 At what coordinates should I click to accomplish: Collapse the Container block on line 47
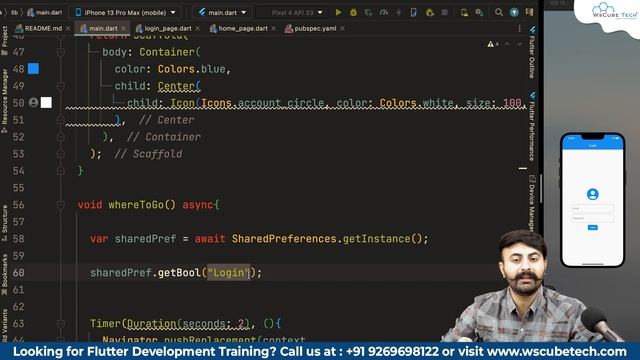(61, 52)
